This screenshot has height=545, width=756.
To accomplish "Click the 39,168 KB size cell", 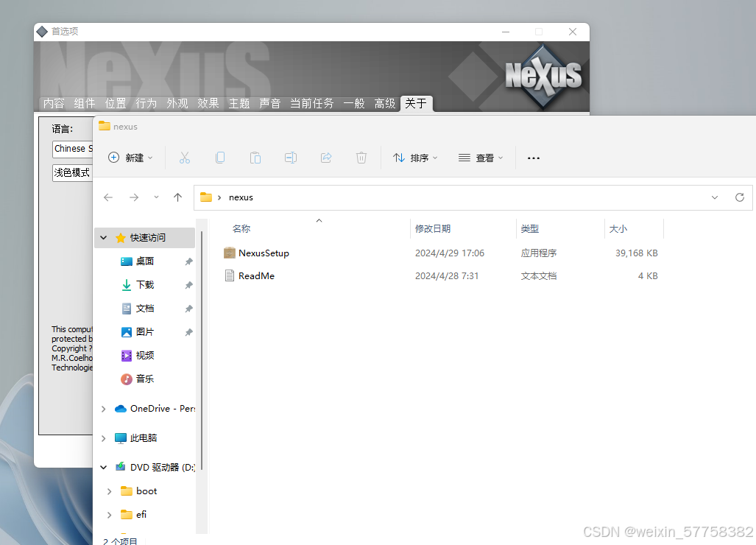I will [x=637, y=253].
